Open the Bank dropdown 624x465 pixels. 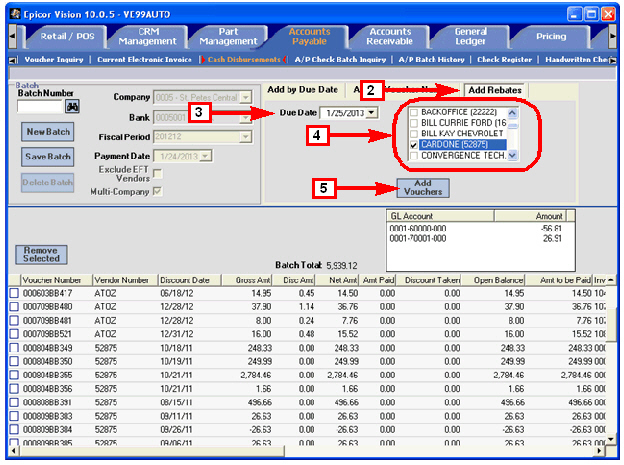[246, 117]
